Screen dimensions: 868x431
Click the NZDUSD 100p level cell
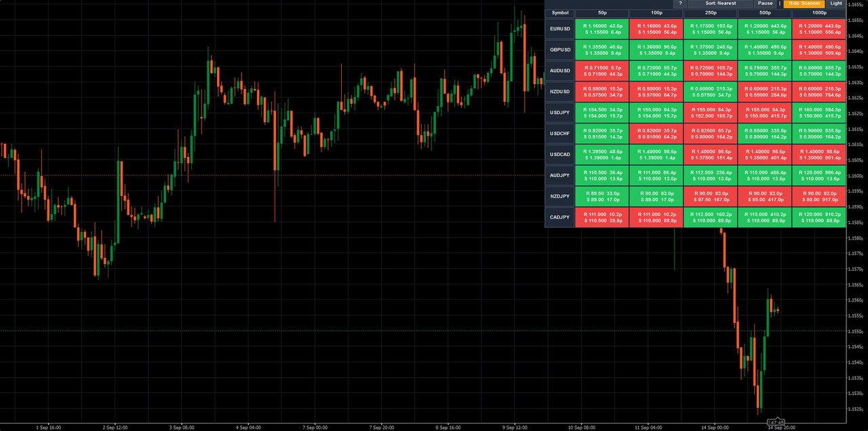coord(656,92)
